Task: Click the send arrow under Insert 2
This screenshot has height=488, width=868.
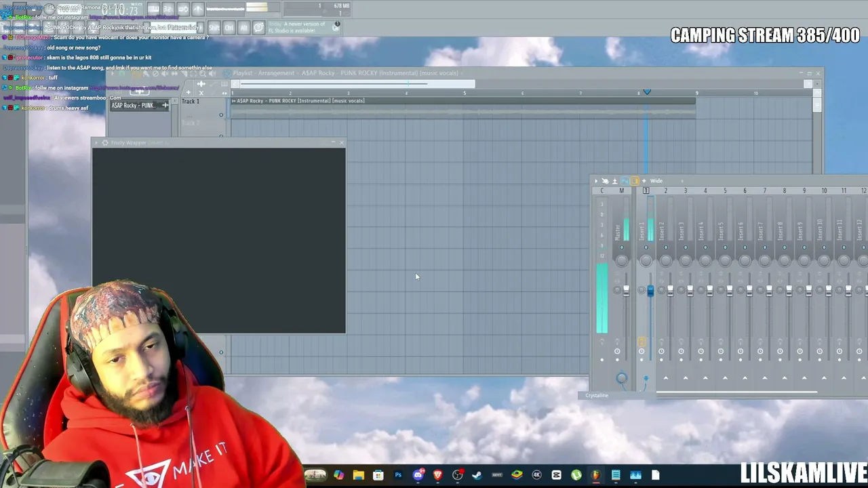Action: point(665,378)
